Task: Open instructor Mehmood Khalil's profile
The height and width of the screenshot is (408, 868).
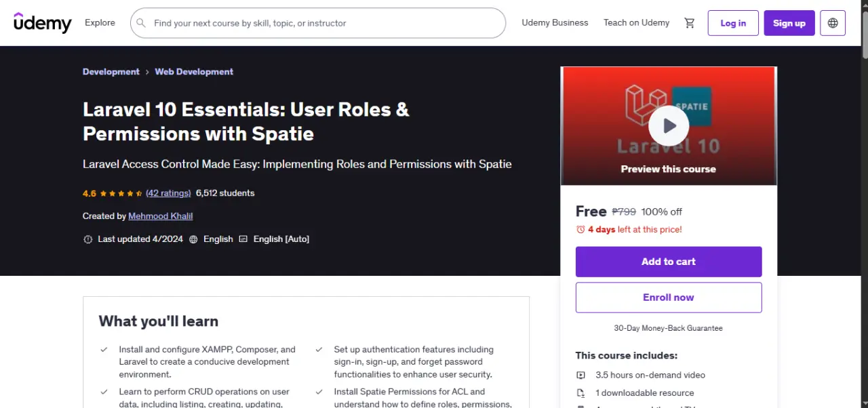Action: click(161, 216)
